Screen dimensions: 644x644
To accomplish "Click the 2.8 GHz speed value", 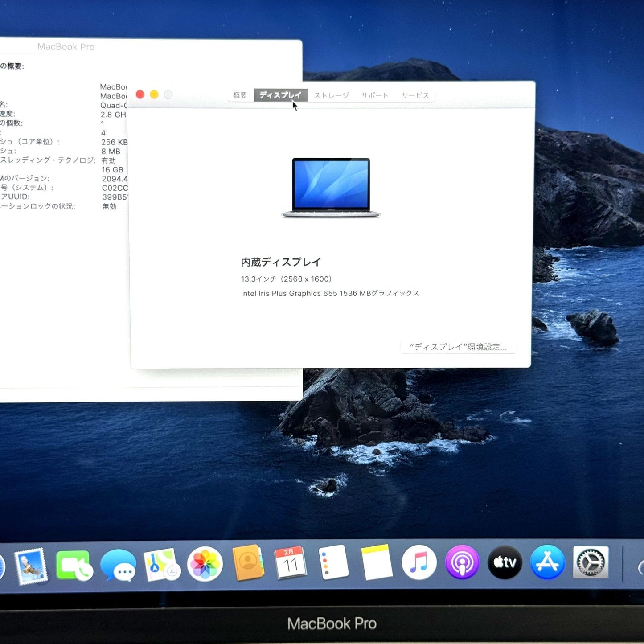I will (114, 115).
